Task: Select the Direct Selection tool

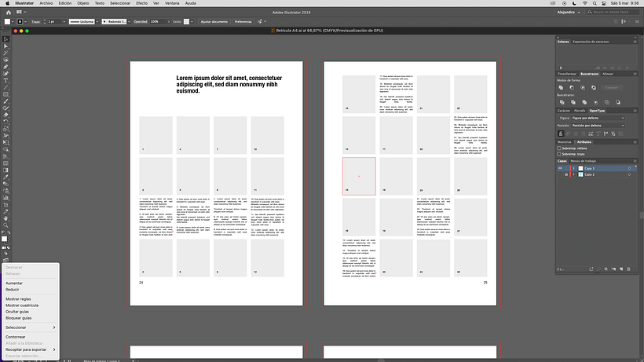Action: (5, 46)
